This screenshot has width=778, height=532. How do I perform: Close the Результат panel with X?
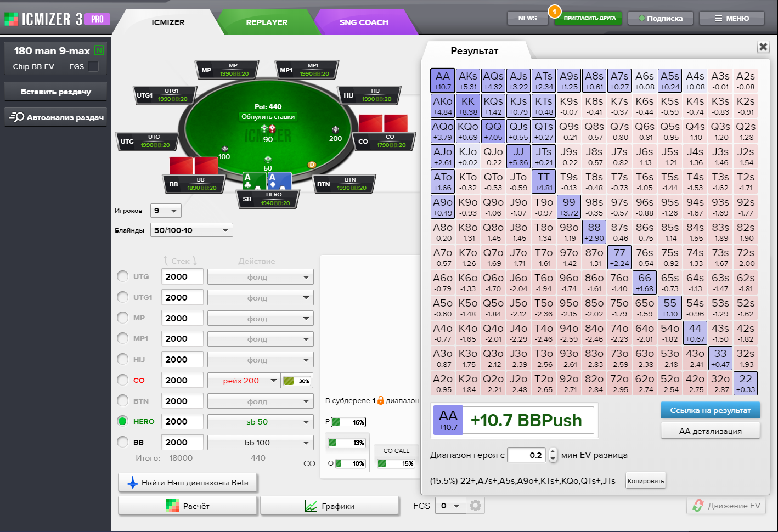[763, 47]
